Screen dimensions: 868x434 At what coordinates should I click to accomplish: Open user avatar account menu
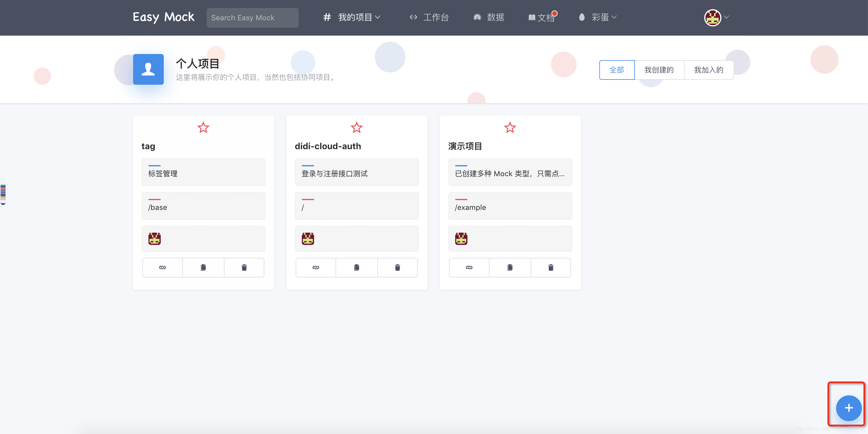(716, 17)
